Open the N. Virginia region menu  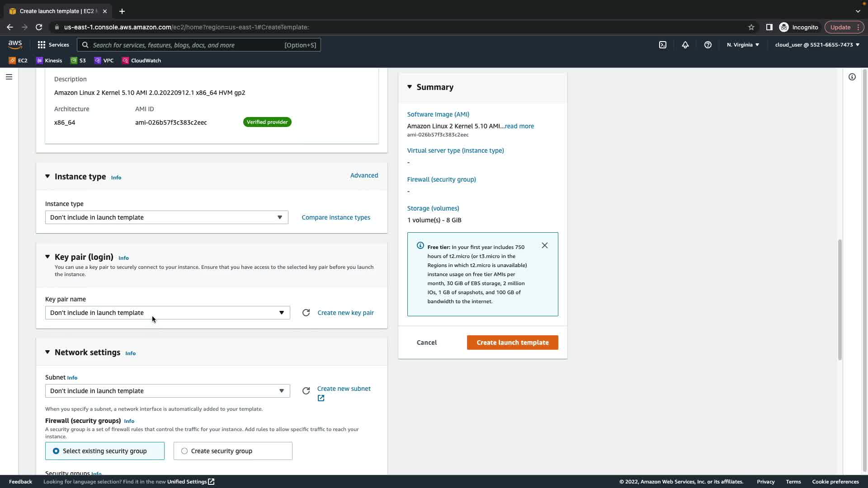(743, 45)
